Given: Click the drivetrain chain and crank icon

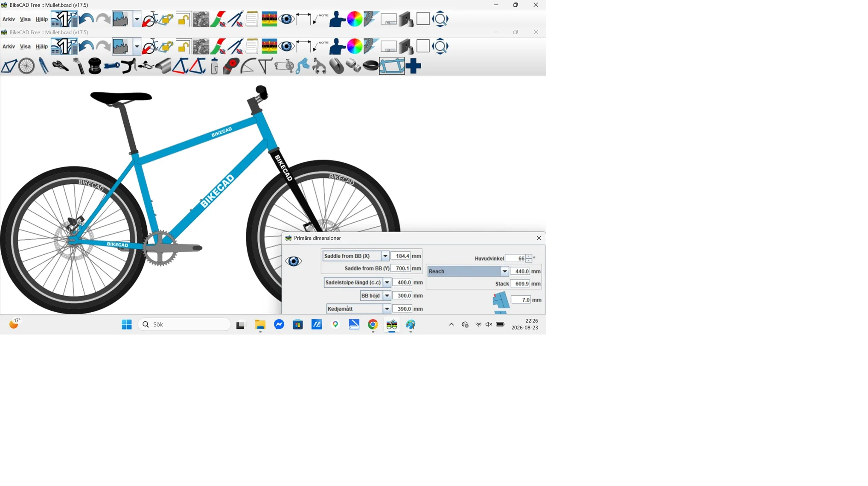Looking at the screenshot, I should point(284,66).
